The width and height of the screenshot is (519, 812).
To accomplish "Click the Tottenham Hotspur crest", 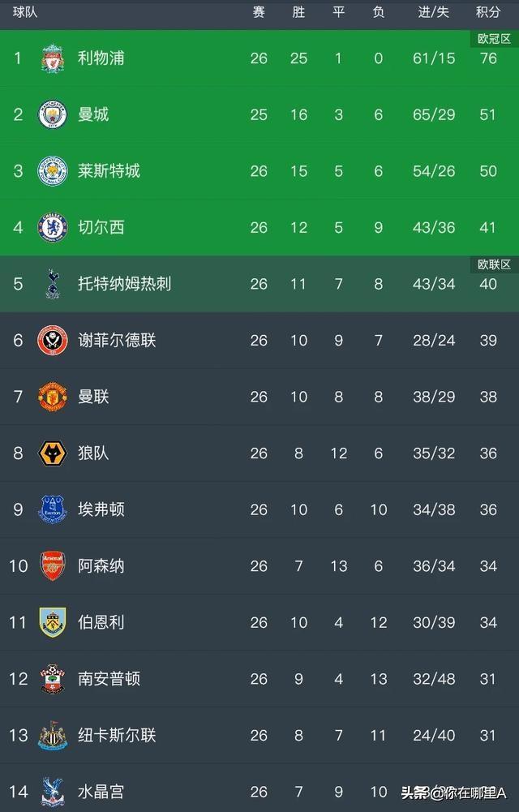I will 52,284.
